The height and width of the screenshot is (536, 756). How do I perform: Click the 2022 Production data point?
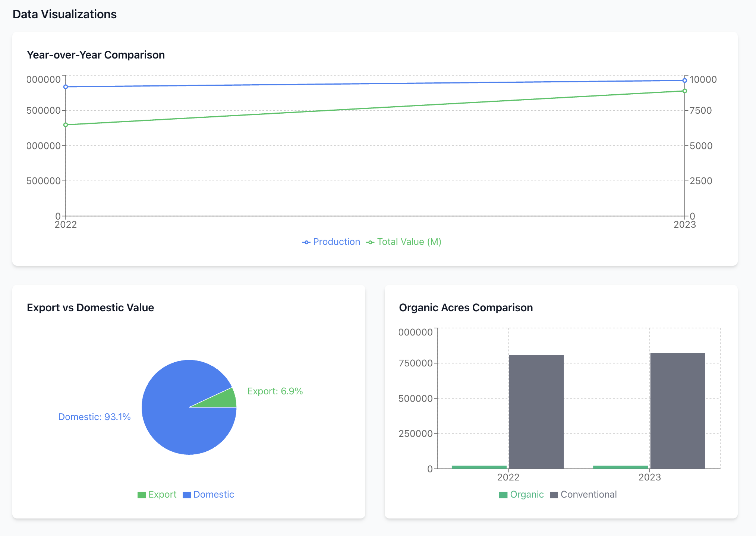click(66, 87)
